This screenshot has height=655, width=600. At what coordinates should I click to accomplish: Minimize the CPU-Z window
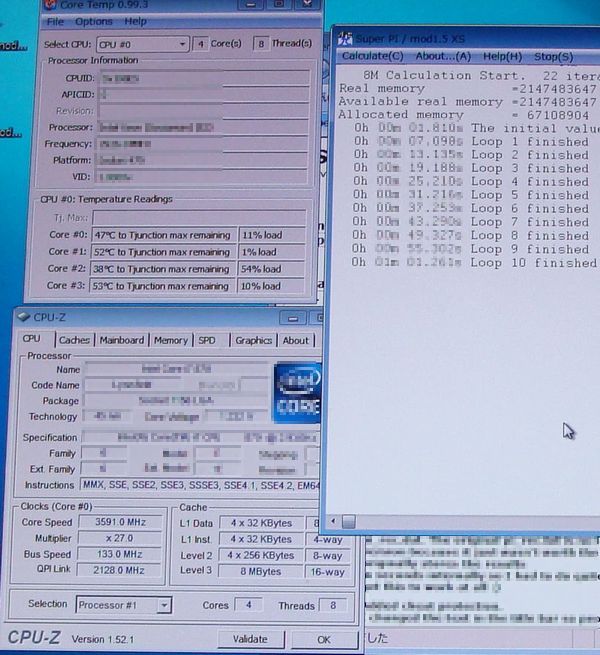(x=292, y=319)
